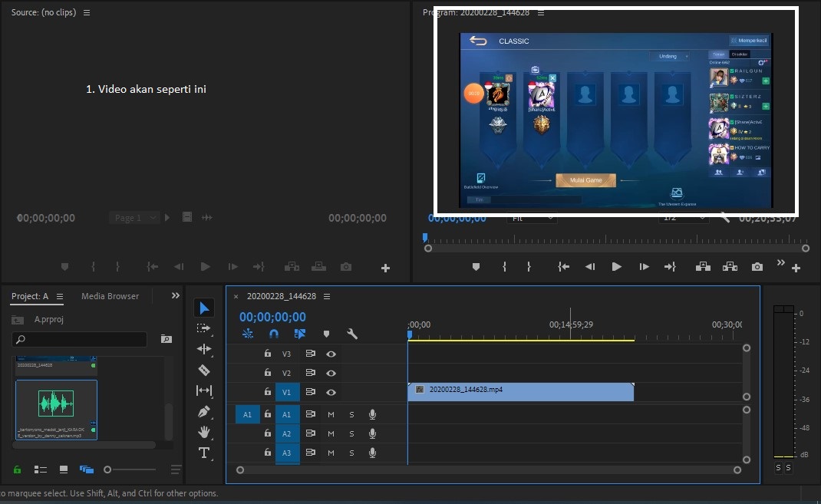Step forward one frame in the Program monitor
821x504 pixels.
(644, 267)
